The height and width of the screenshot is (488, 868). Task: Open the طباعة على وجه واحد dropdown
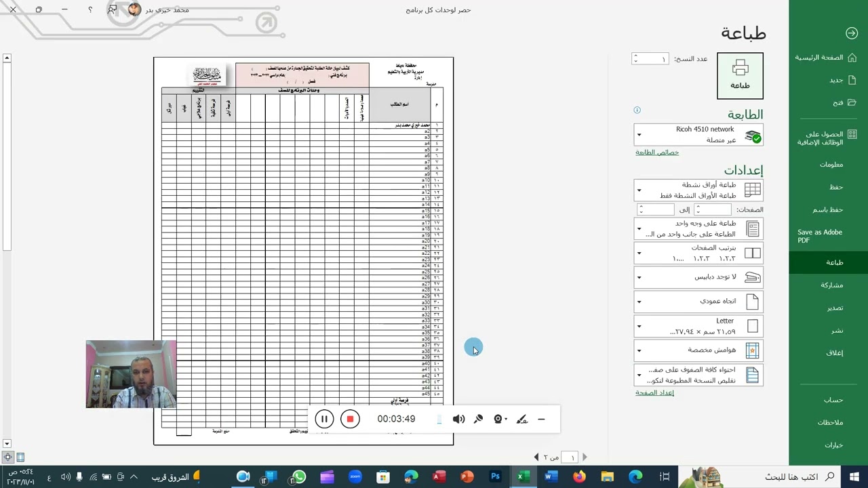698,228
